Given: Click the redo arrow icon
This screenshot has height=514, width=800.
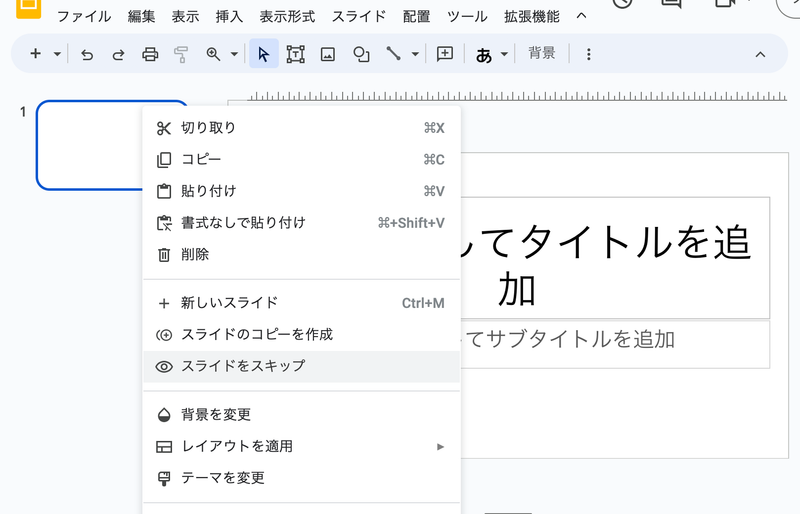Looking at the screenshot, I should point(118,54).
